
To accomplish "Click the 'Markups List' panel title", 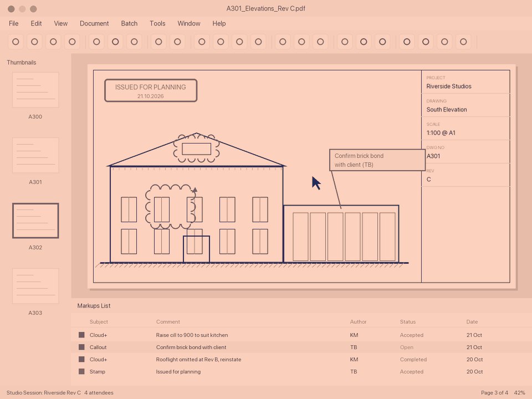I will point(94,306).
